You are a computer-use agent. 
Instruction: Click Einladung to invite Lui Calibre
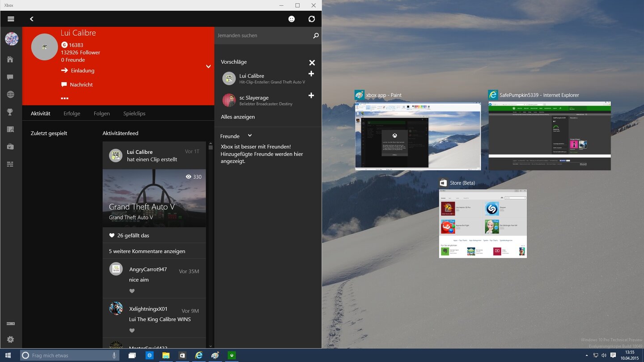(78, 71)
